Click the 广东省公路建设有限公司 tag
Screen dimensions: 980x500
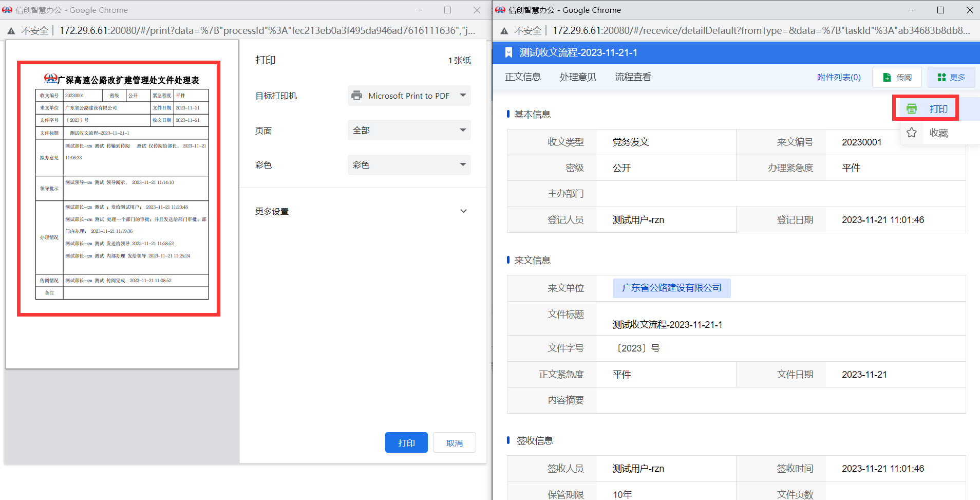(x=672, y=288)
